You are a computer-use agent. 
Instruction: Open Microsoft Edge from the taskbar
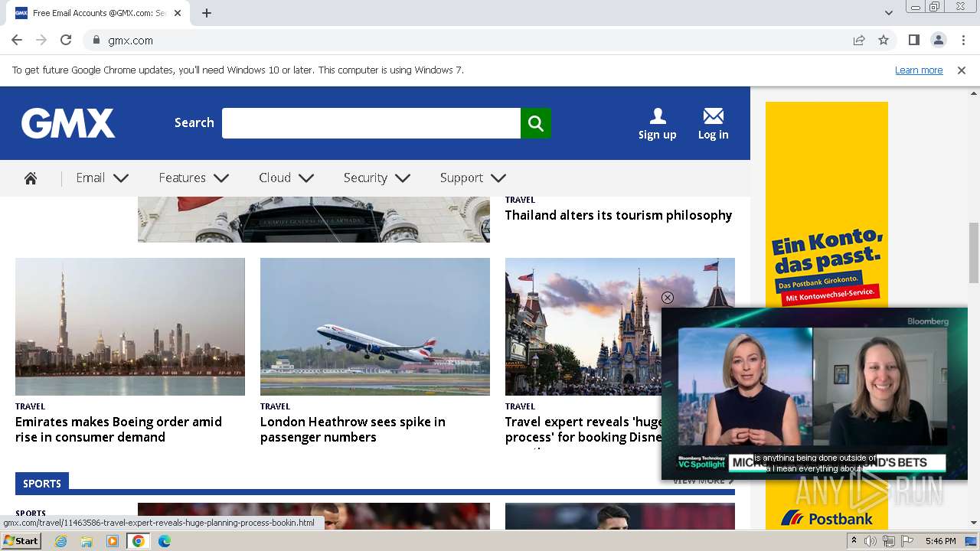[x=165, y=541]
